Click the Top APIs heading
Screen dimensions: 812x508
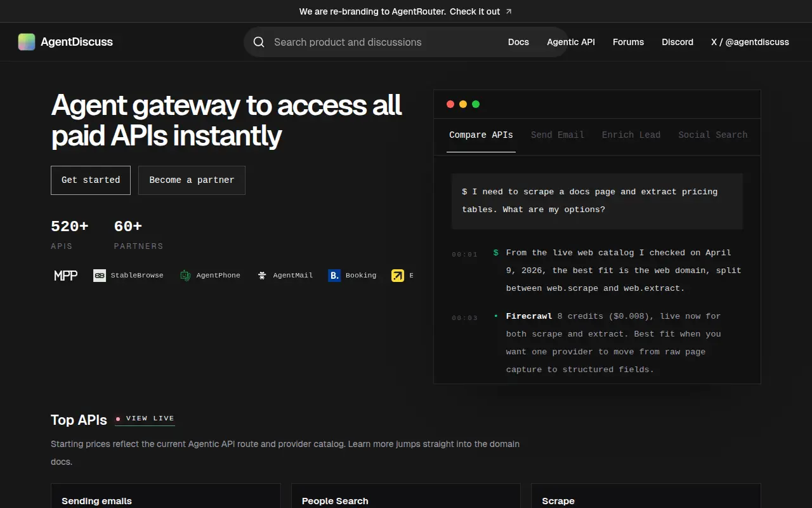click(79, 420)
